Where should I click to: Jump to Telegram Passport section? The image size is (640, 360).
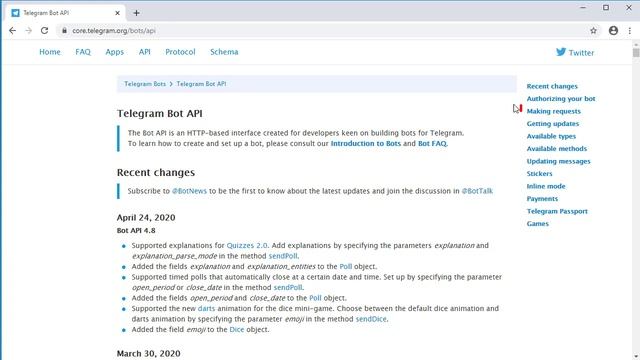point(557,211)
